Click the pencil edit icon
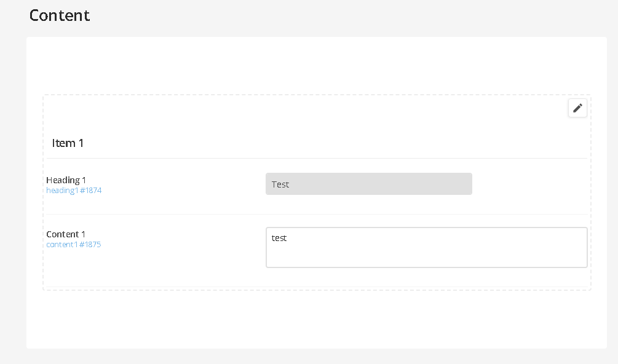The width and height of the screenshot is (618, 364). click(x=577, y=108)
